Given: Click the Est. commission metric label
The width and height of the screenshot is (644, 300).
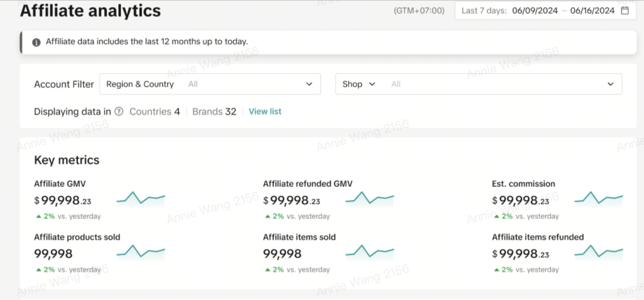Looking at the screenshot, I should pos(523,184).
